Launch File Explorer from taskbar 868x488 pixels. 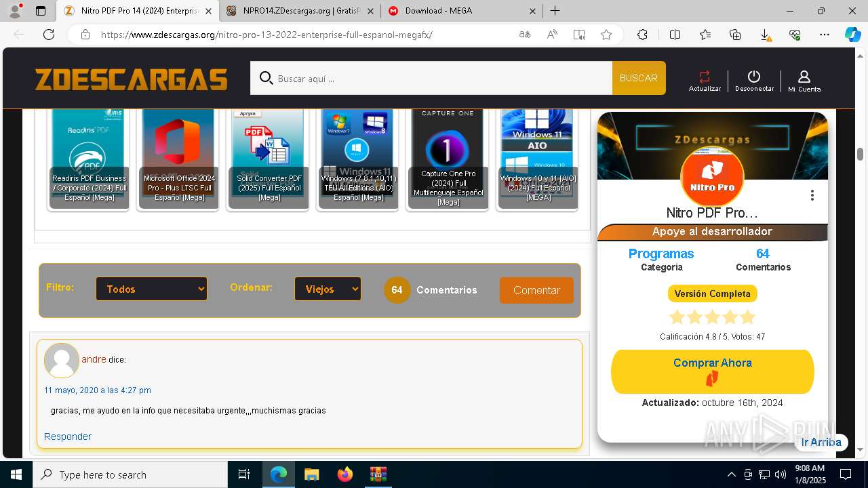coord(311,474)
